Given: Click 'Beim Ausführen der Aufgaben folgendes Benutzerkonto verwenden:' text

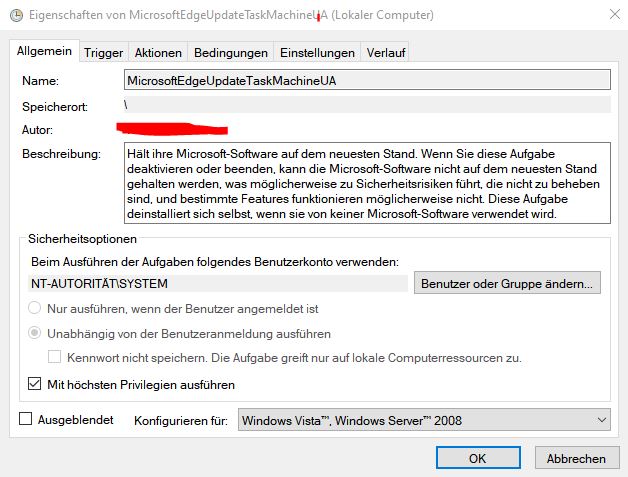Looking at the screenshot, I should pyautogui.click(x=215, y=262).
